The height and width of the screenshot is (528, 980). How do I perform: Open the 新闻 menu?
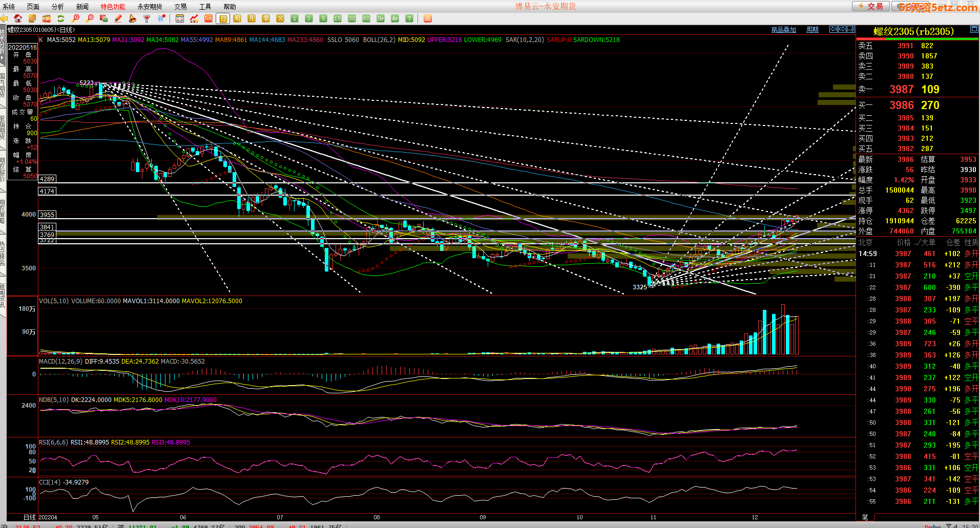click(82, 7)
